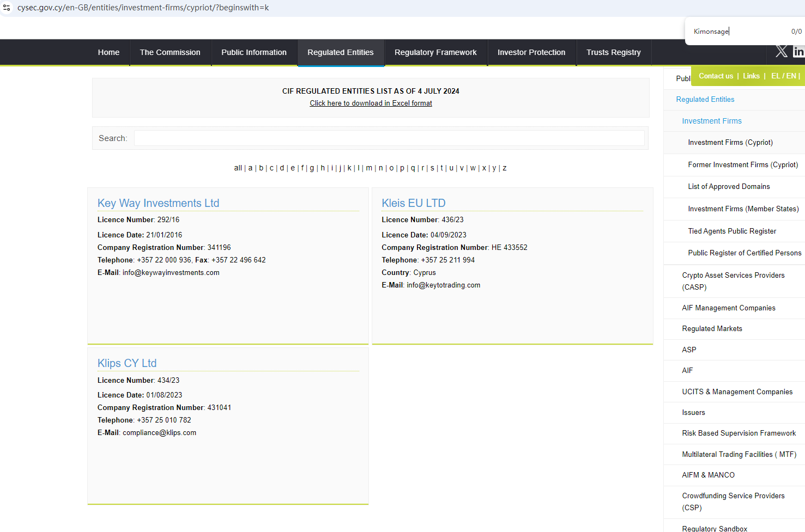The width and height of the screenshot is (805, 532).
Task: Filter entities by letter 'z'
Action: [505, 168]
